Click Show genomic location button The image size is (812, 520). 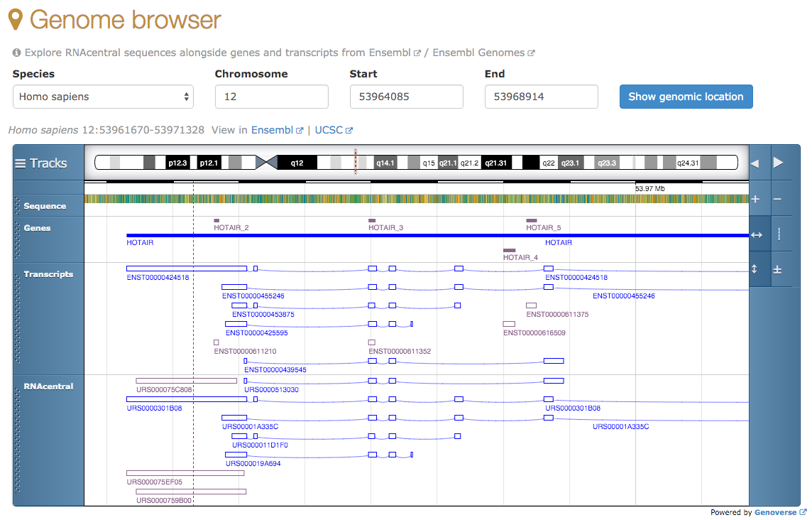coord(686,97)
